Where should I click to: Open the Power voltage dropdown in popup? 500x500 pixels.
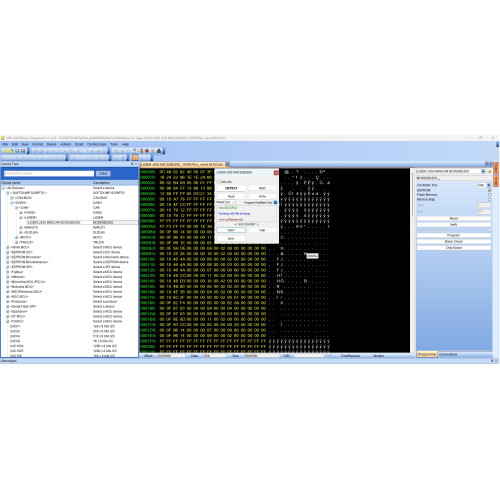(230, 202)
